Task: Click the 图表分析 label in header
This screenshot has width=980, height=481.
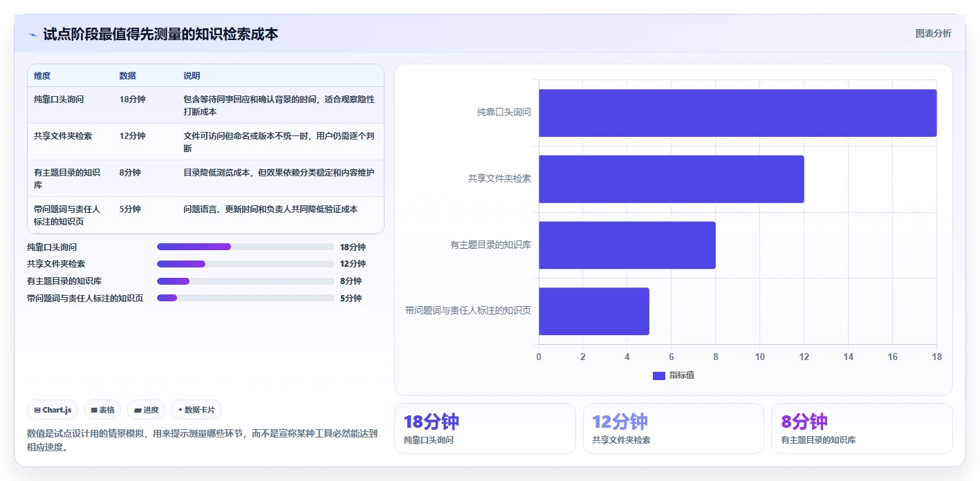Action: [933, 33]
